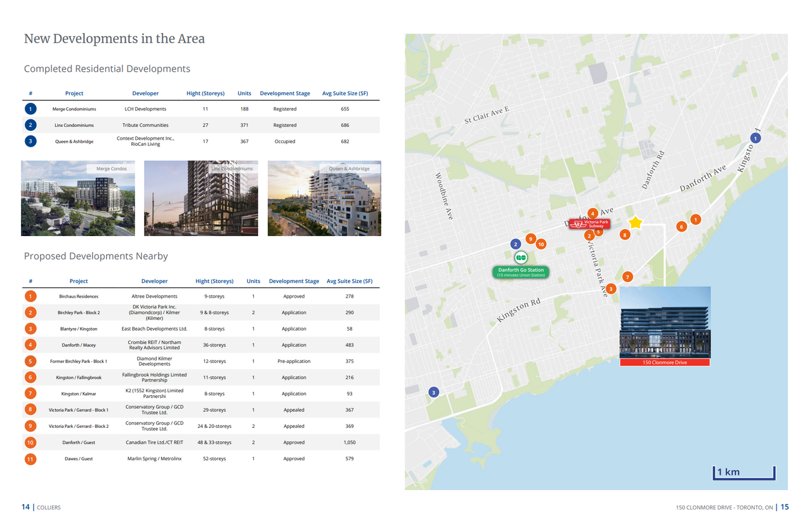Click orange map marker 6 on the map

point(681,227)
